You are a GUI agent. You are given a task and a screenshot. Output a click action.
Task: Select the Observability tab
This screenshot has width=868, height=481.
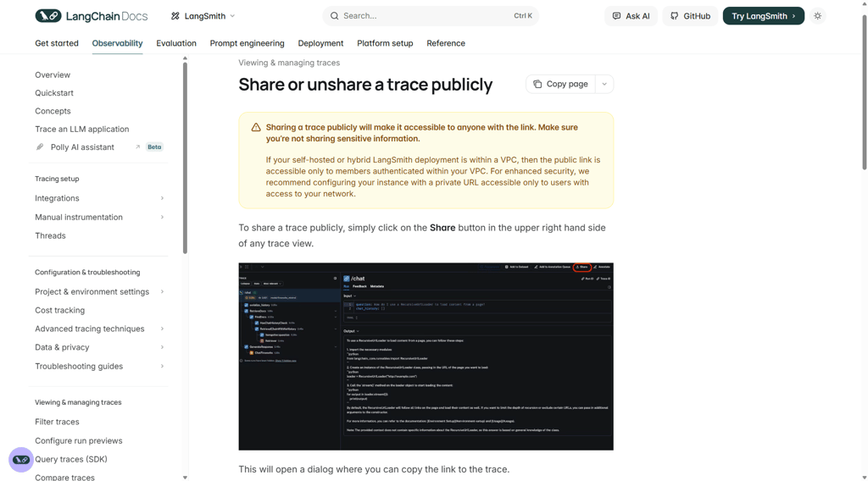tap(117, 43)
